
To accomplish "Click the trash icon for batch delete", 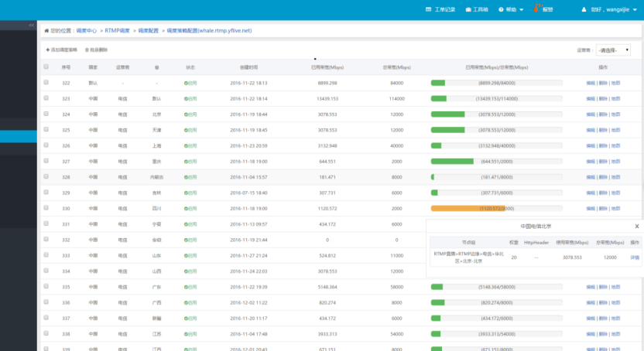I will pyautogui.click(x=87, y=50).
